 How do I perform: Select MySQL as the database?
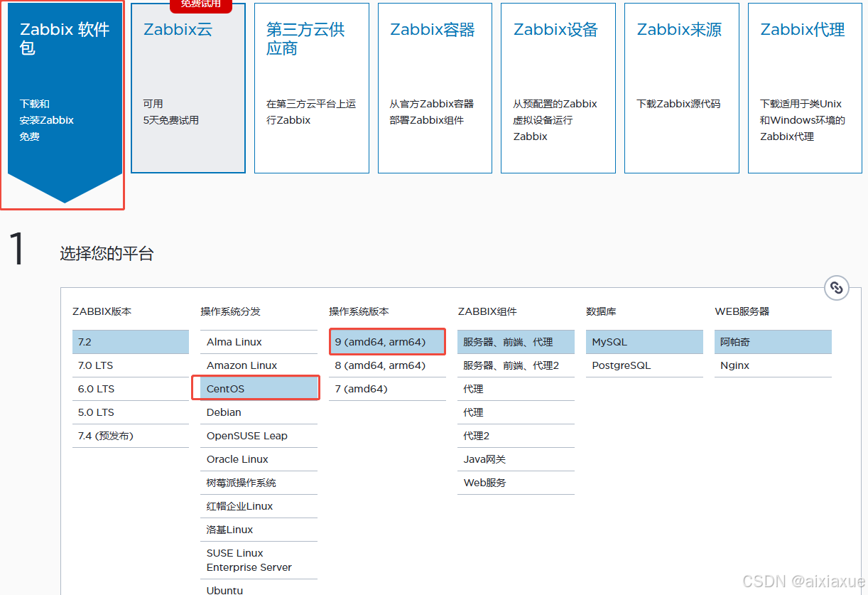[644, 342]
